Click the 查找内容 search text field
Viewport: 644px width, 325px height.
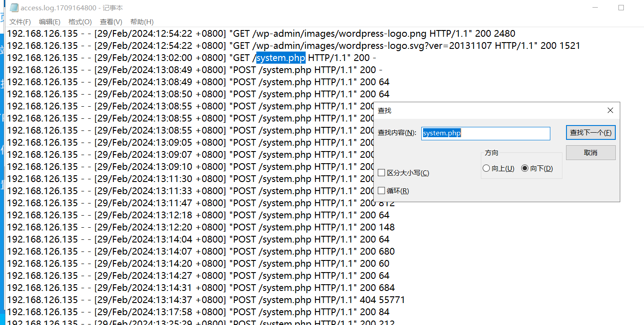tap(485, 133)
